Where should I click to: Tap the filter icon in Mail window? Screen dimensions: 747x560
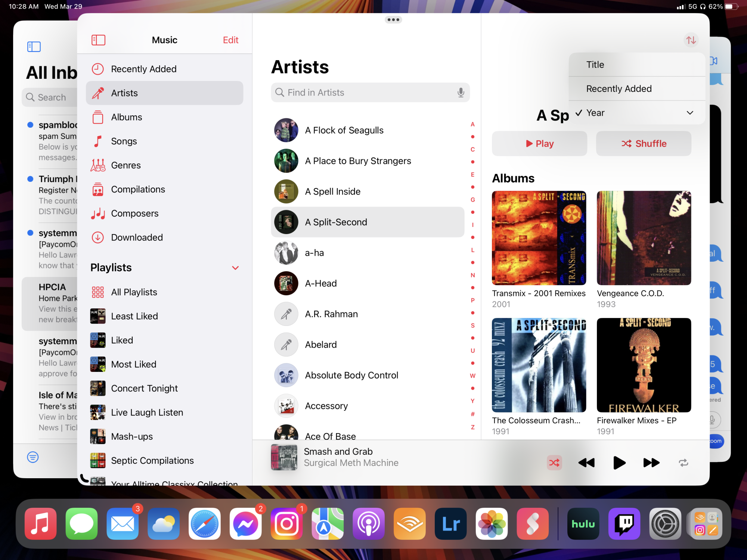tap(33, 457)
